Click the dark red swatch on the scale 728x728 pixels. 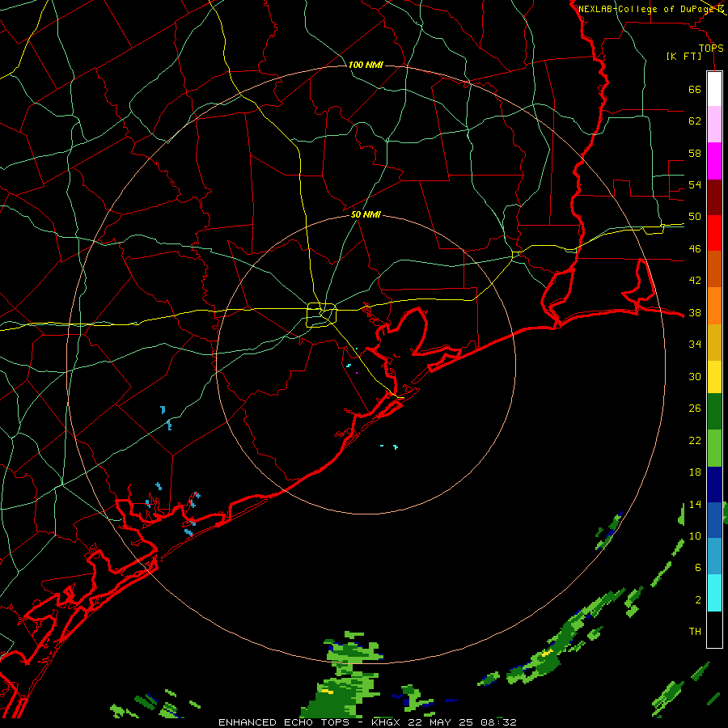click(714, 197)
